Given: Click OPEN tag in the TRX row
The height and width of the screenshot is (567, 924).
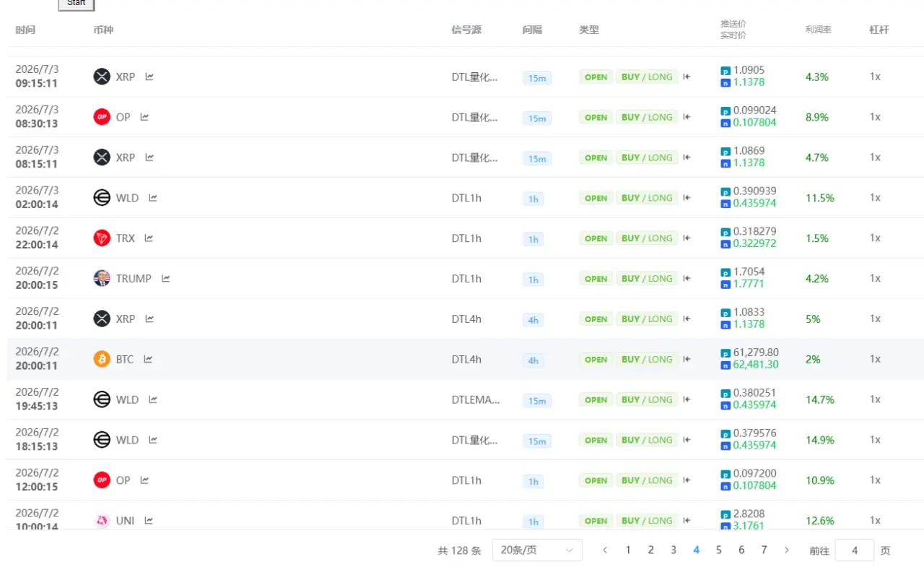Looking at the screenshot, I should point(596,238).
